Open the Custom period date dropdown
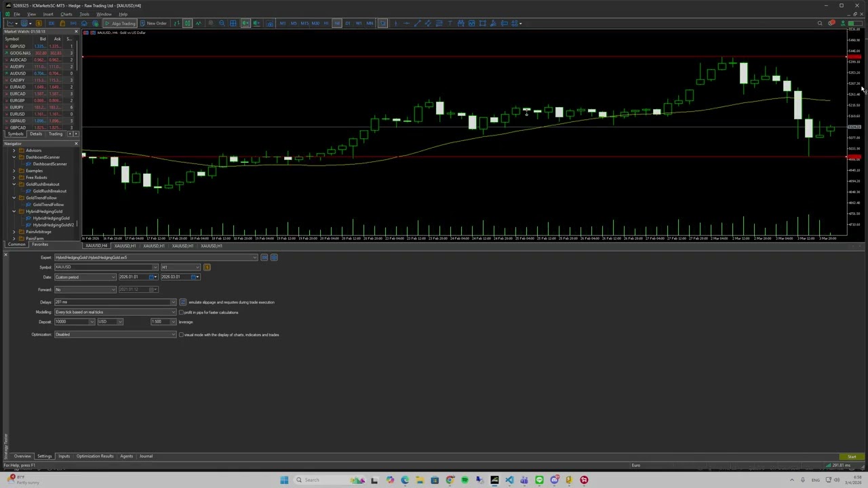The width and height of the screenshot is (868, 488). [85, 277]
